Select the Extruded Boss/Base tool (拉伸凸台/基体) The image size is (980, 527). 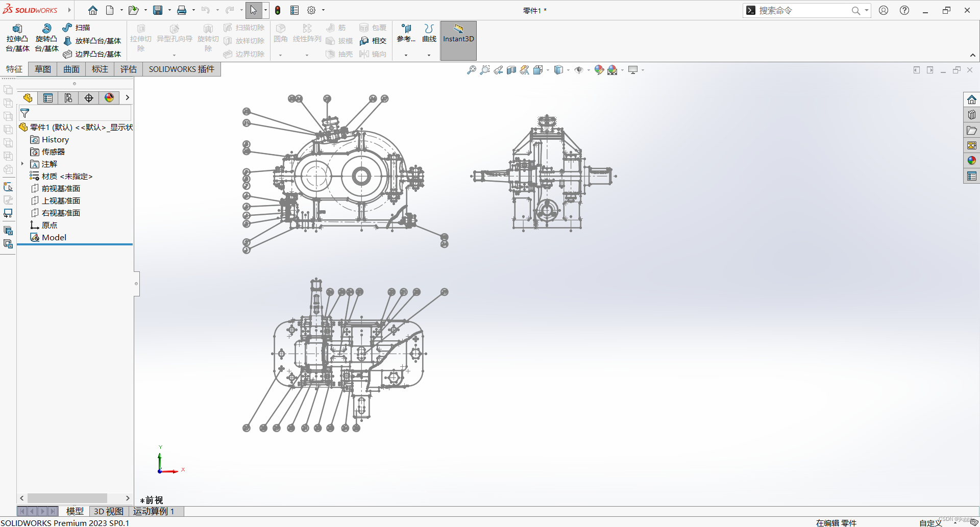[x=17, y=39]
